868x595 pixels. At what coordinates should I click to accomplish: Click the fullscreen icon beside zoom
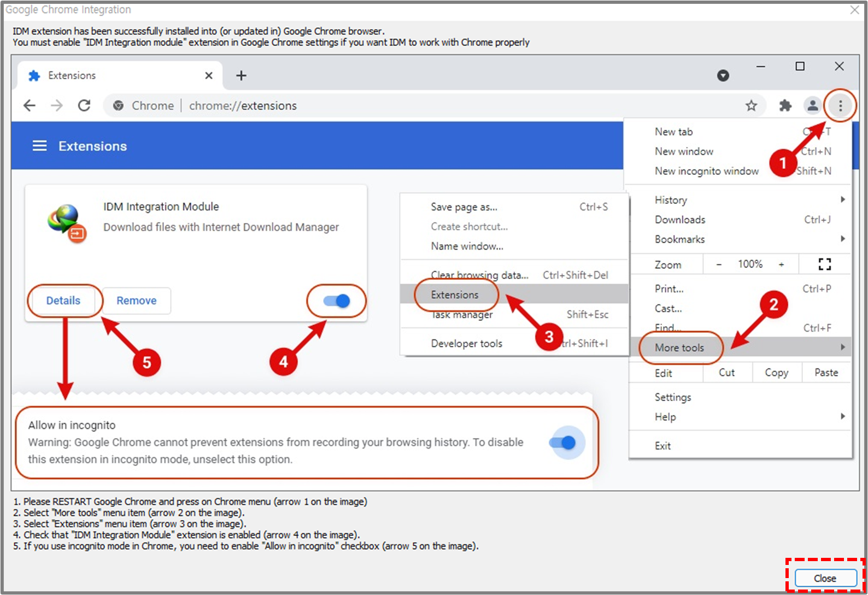click(x=825, y=264)
